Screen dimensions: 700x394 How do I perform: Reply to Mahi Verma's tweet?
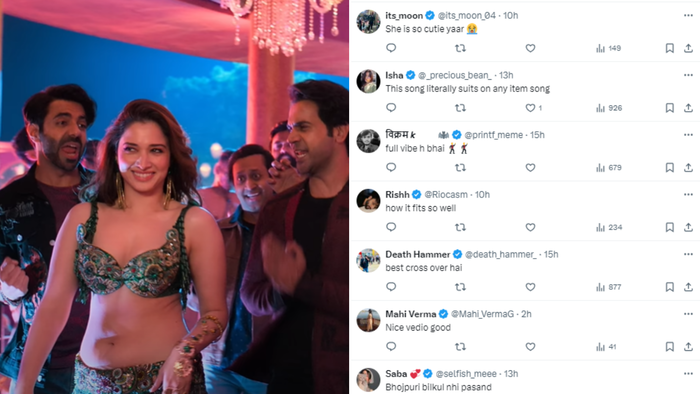[x=391, y=346]
